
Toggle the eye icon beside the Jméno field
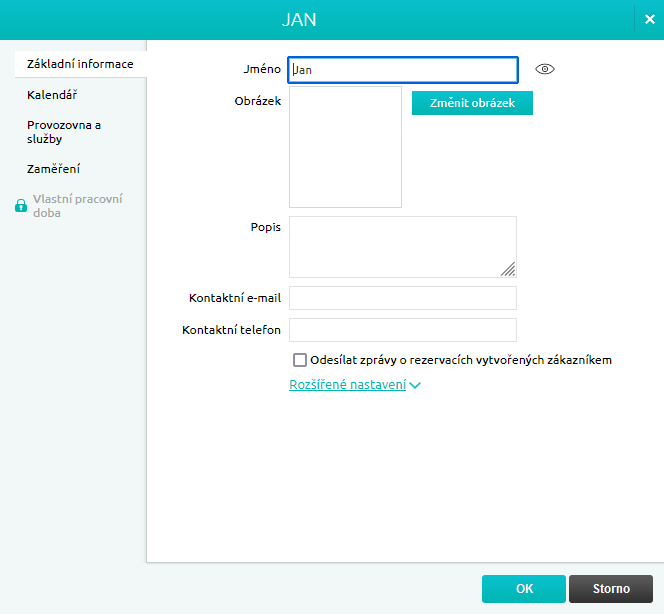545,69
